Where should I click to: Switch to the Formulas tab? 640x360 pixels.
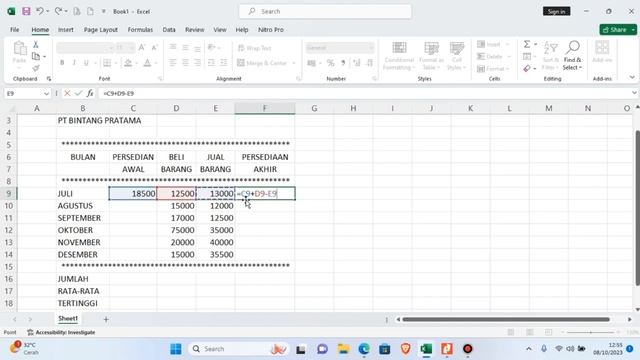pos(140,30)
